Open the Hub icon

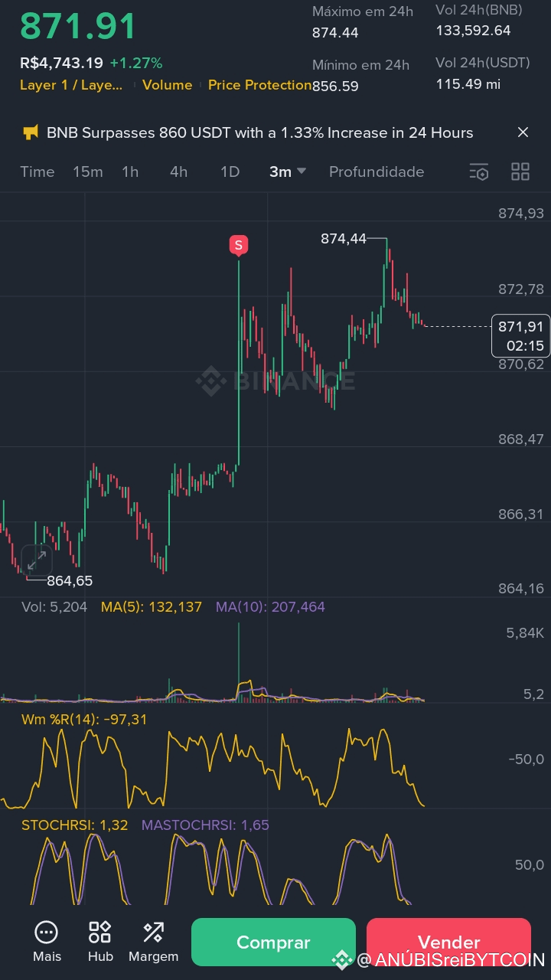click(x=100, y=933)
